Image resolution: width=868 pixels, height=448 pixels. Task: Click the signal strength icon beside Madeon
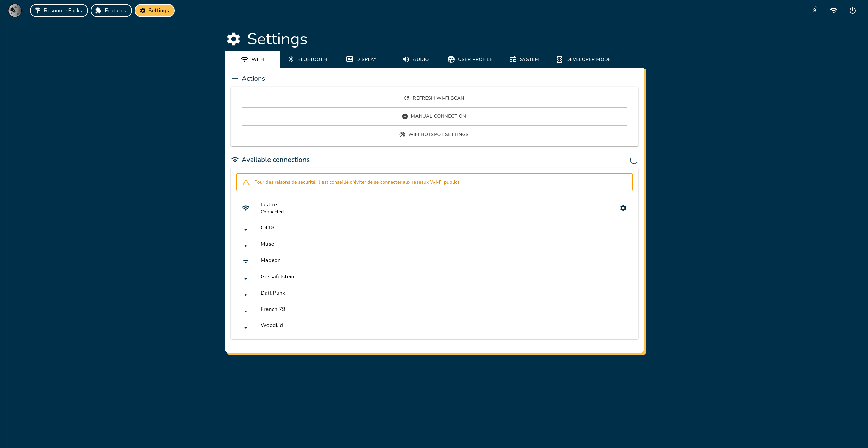click(246, 261)
